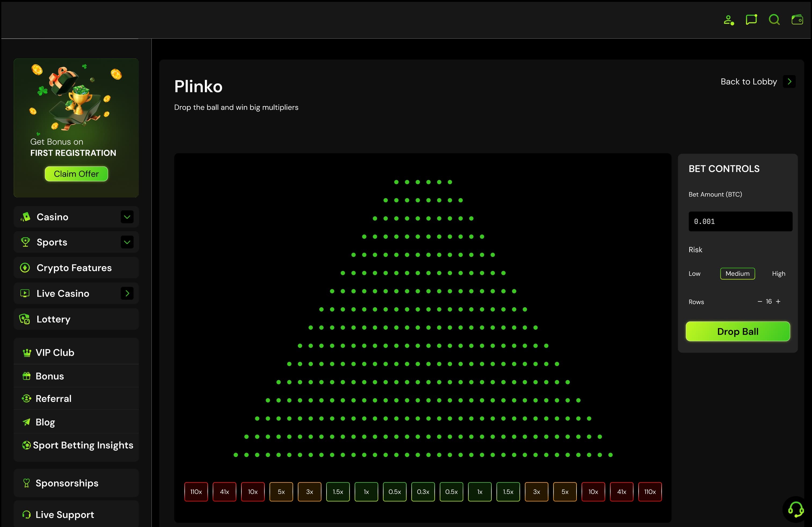This screenshot has height=527, width=812.
Task: Expand the Sports menu chevron
Action: coord(127,242)
